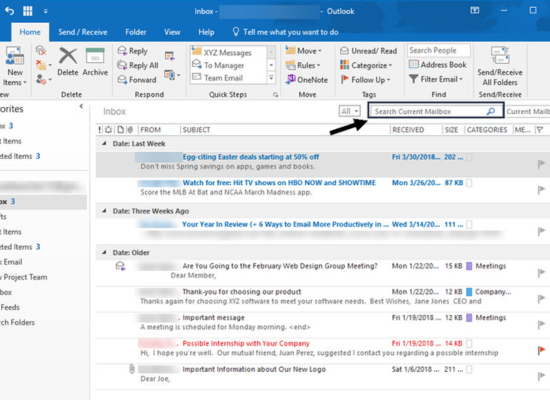The width and height of the screenshot is (550, 400).
Task: Toggle red flag on Possible Internship email
Action: pos(541,350)
